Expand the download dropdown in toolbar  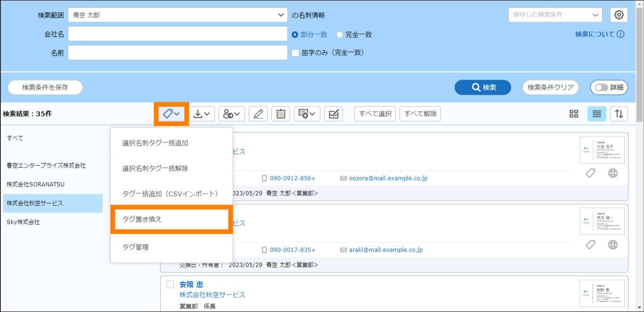[x=204, y=114]
